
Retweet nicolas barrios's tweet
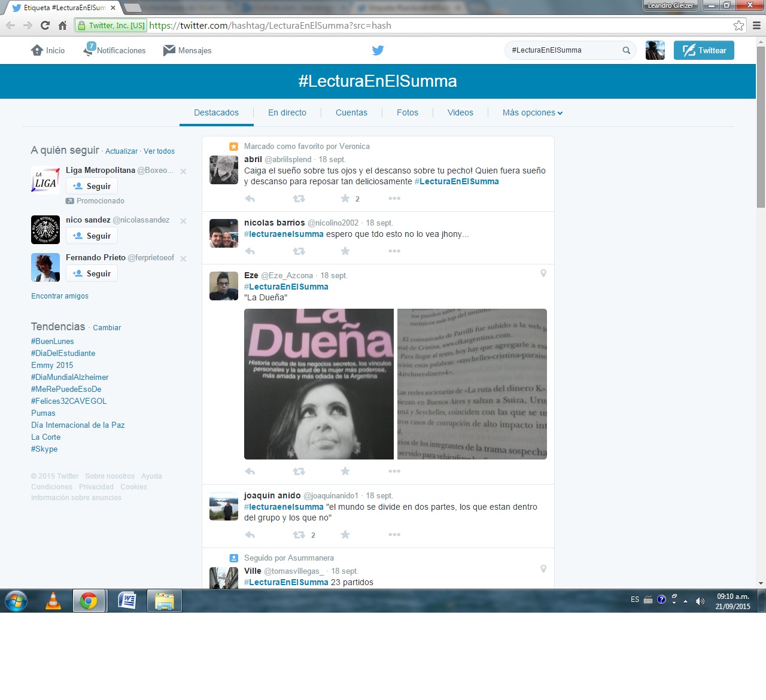click(299, 251)
